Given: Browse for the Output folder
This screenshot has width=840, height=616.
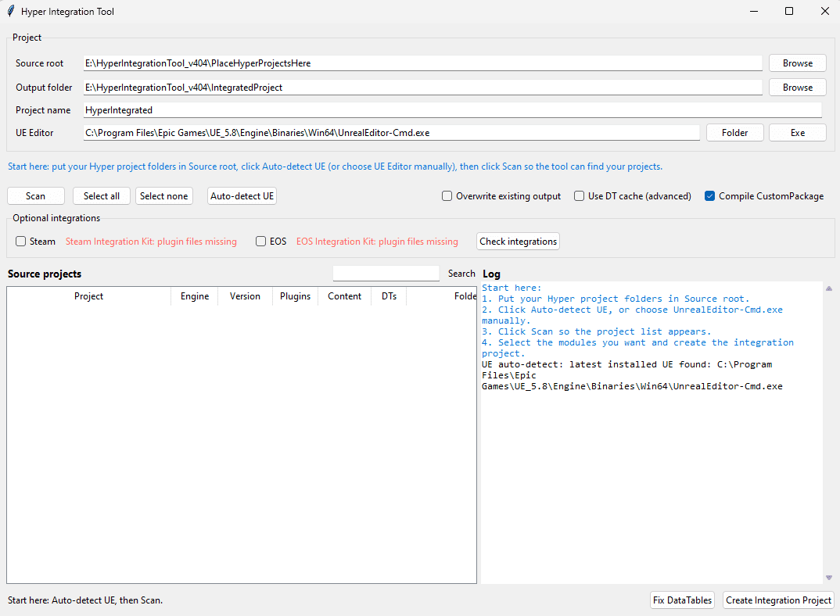Looking at the screenshot, I should (798, 88).
